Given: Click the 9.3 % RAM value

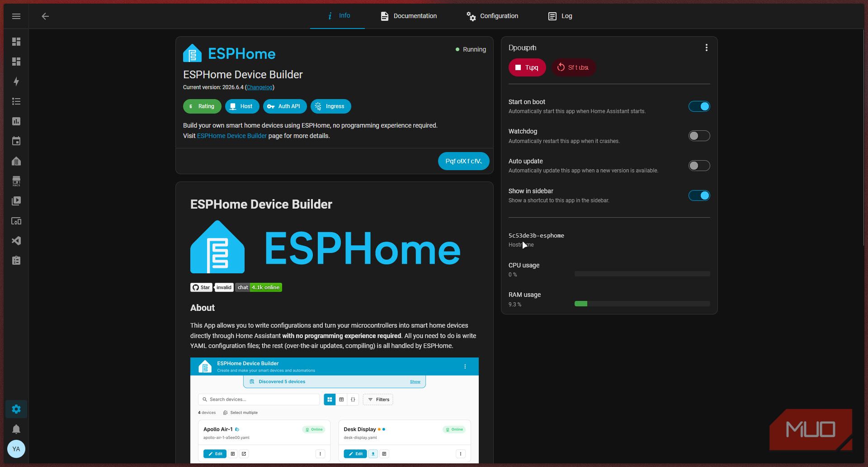Looking at the screenshot, I should point(515,305).
